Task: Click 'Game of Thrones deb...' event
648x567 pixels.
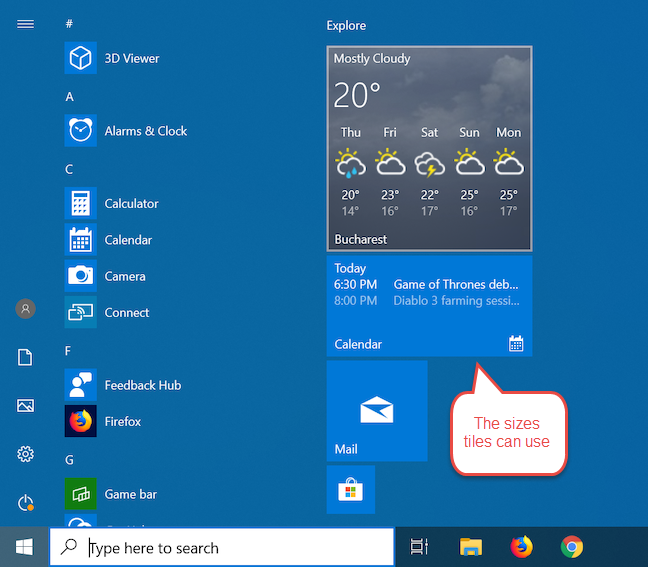Action: [456, 284]
